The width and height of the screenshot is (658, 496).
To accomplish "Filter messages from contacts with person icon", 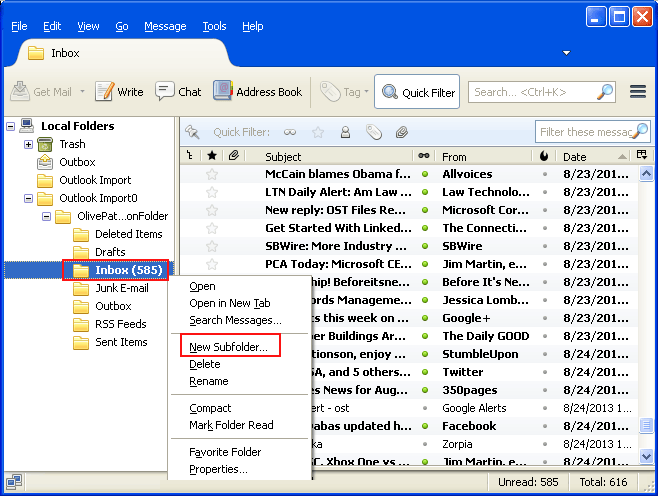I will [x=345, y=132].
